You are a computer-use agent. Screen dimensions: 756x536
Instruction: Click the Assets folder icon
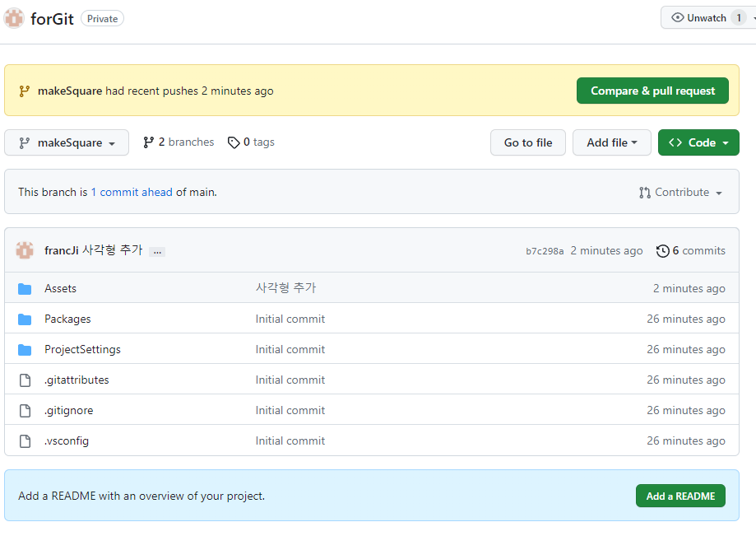pos(25,288)
